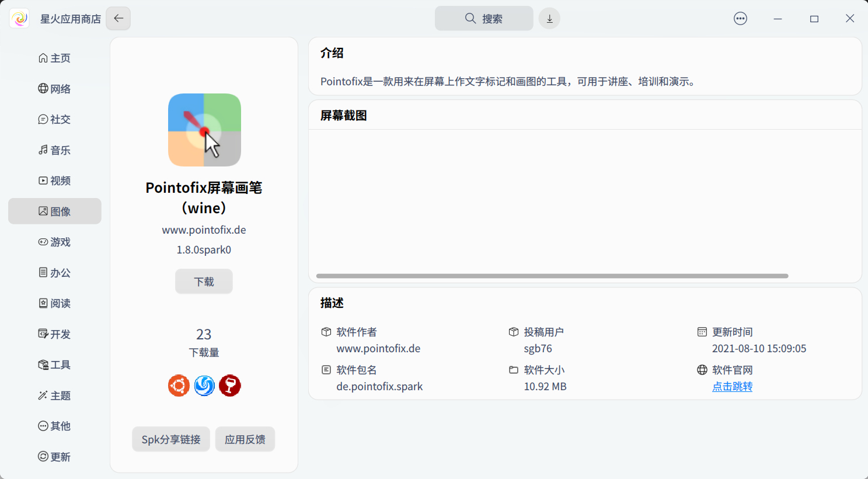Viewport: 868px width, 479px height.
Task: Click the Deepin platform badge icon
Action: 204,386
